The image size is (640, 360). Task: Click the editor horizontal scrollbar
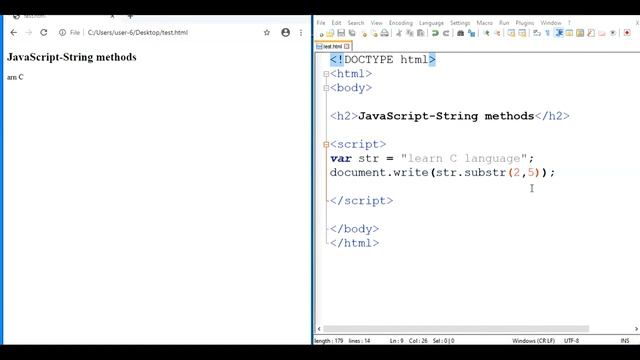[x=456, y=329]
